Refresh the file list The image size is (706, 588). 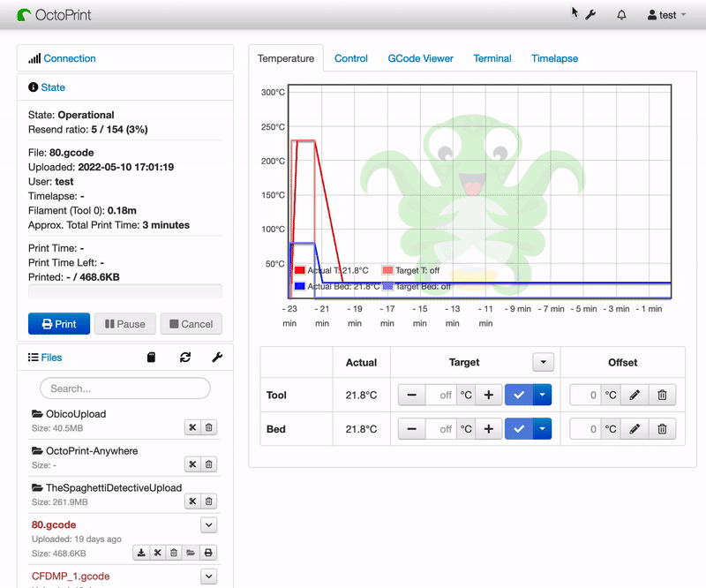[x=185, y=358]
